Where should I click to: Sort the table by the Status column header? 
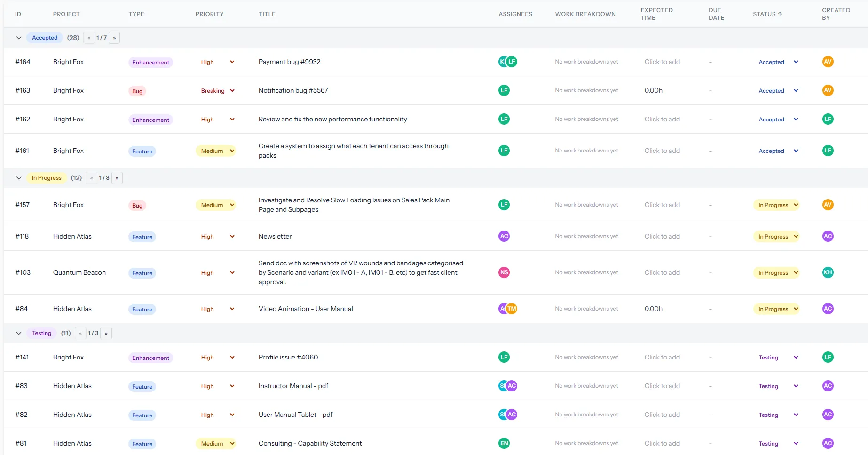(x=767, y=14)
